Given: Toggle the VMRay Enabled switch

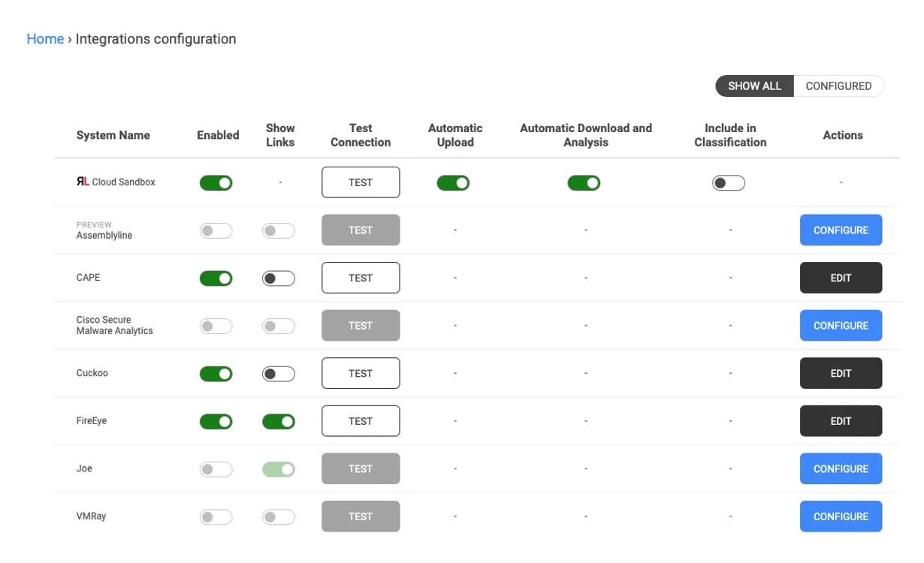Looking at the screenshot, I should [216, 517].
